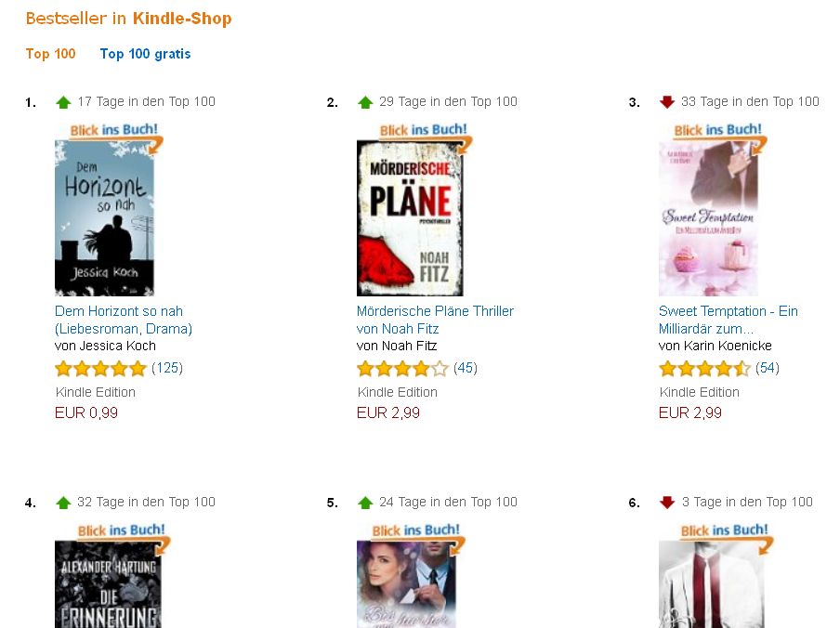Click the red down arrow beside rank 6

pyautogui.click(x=666, y=503)
